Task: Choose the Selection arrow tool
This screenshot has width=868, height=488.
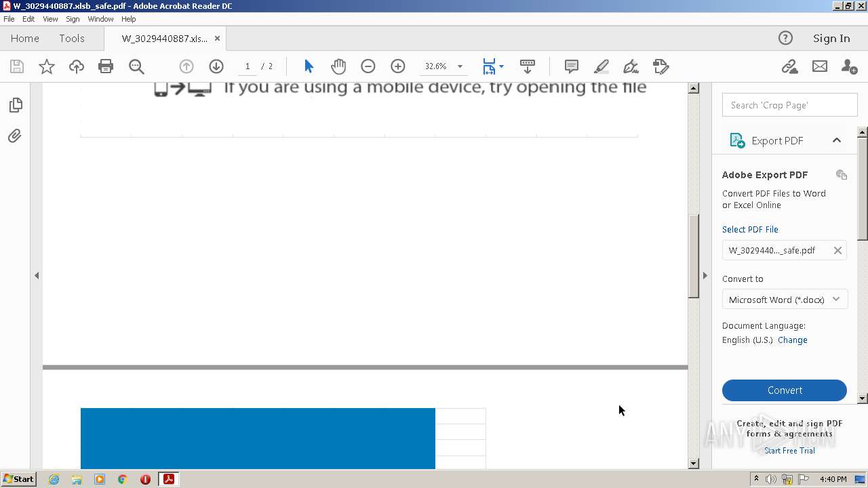Action: (x=309, y=66)
